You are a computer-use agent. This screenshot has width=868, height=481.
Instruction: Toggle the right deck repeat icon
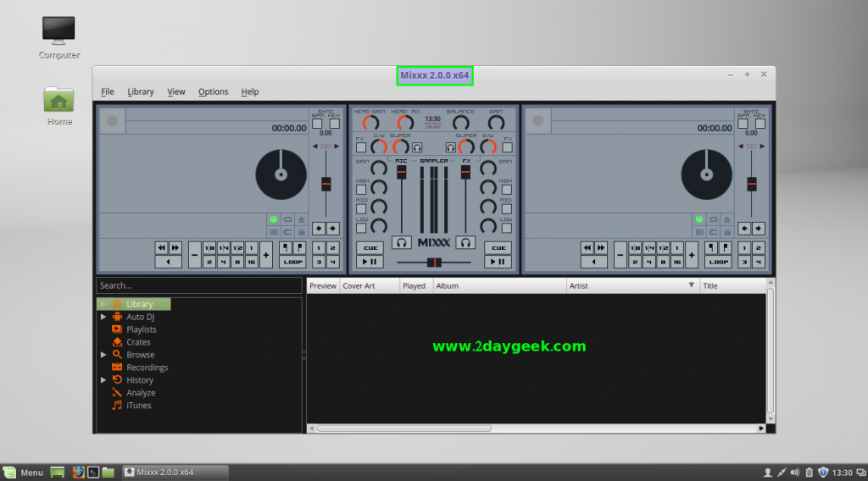(714, 219)
